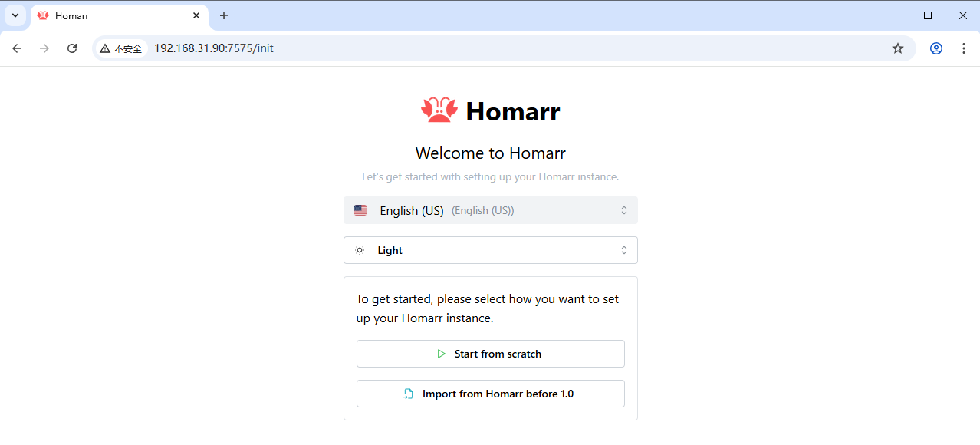Viewport: 980px width, 445px height.
Task: Go forward using the forward arrow
Action: click(x=44, y=48)
